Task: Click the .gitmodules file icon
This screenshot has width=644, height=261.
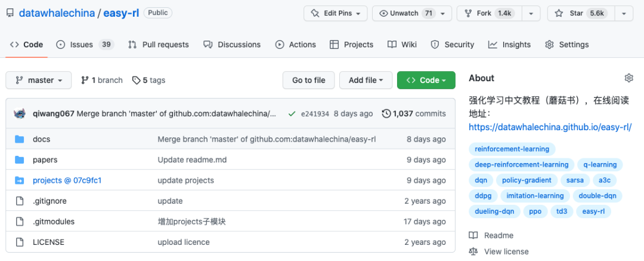Action: [19, 222]
